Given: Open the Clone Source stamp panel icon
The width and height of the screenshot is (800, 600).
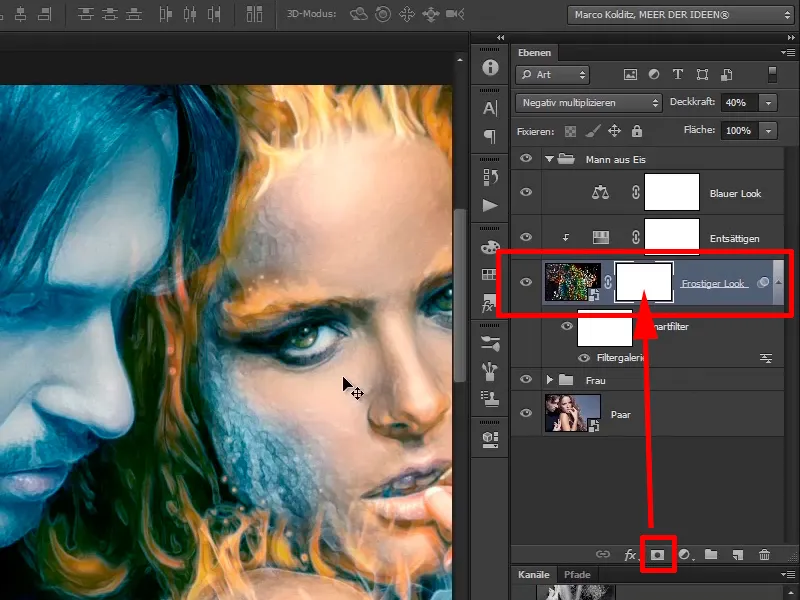Looking at the screenshot, I should [x=490, y=398].
